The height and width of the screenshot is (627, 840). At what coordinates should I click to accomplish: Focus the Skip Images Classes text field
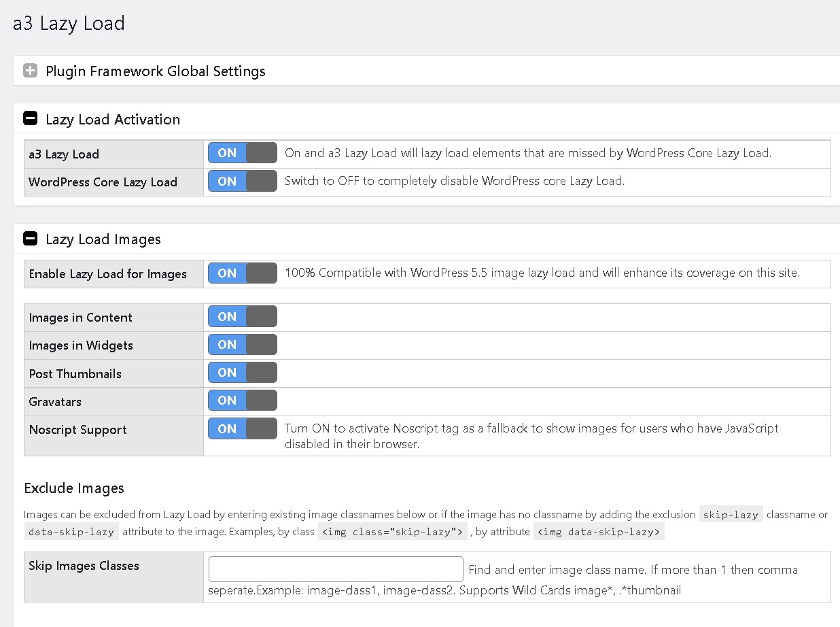click(336, 569)
